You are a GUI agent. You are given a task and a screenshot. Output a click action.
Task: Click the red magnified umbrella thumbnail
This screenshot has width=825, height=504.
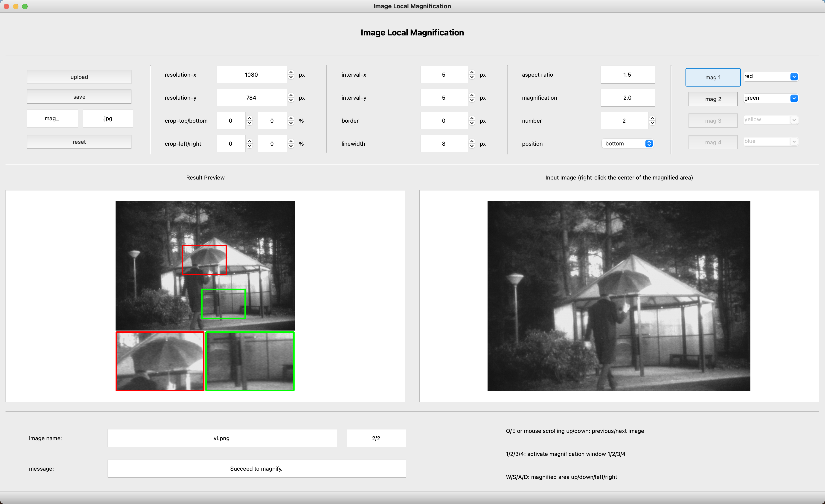(x=160, y=361)
